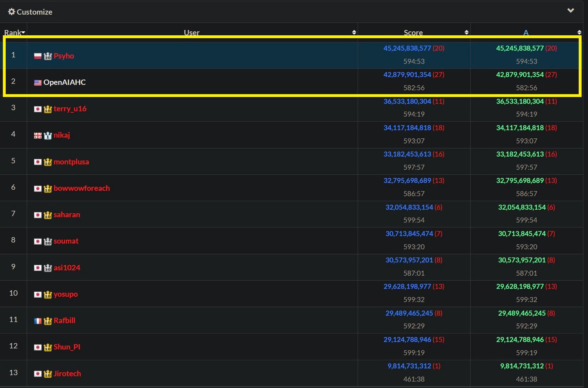Sort by Score column arrows
Image resolution: width=588 pixels, height=388 pixels.
(466, 32)
